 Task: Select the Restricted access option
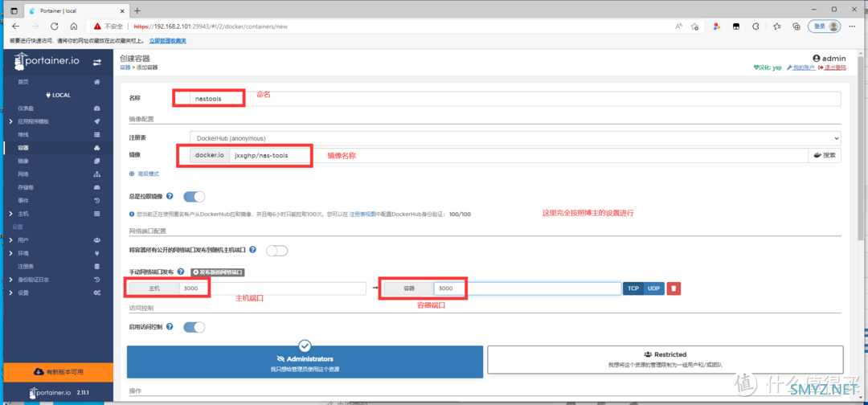665,360
